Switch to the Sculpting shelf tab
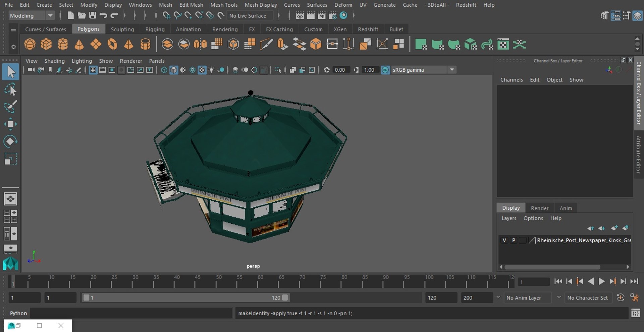 coord(122,29)
